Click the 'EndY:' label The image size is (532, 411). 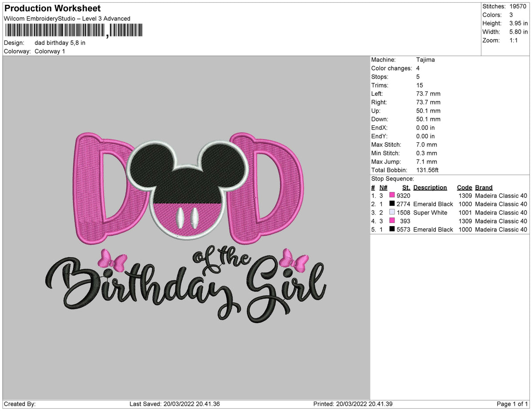click(x=379, y=136)
